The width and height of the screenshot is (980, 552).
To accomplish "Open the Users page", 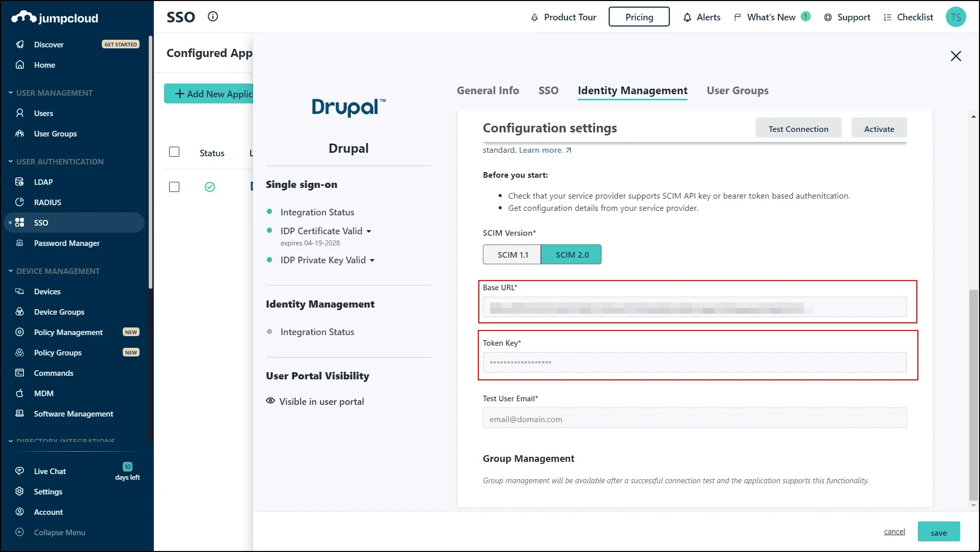I will (x=43, y=113).
